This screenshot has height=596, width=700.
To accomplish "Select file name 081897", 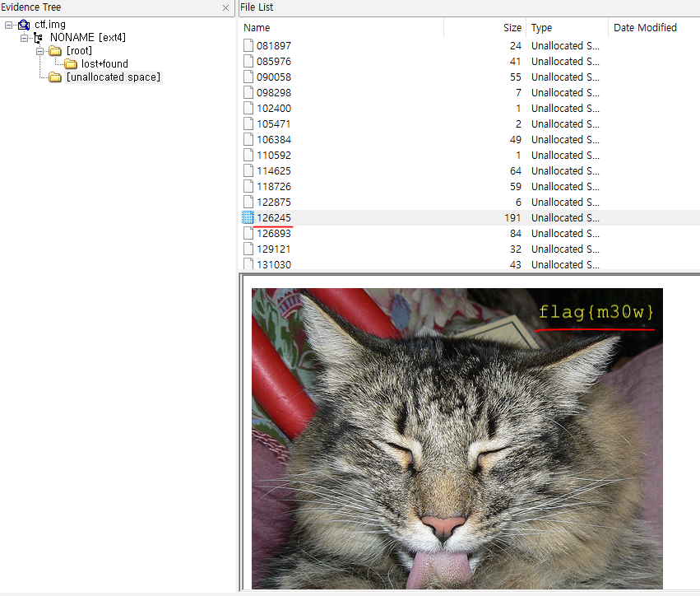I will (x=274, y=46).
